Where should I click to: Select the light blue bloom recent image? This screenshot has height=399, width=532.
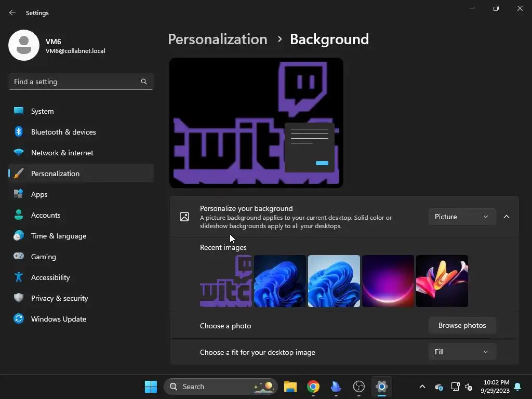tap(334, 281)
